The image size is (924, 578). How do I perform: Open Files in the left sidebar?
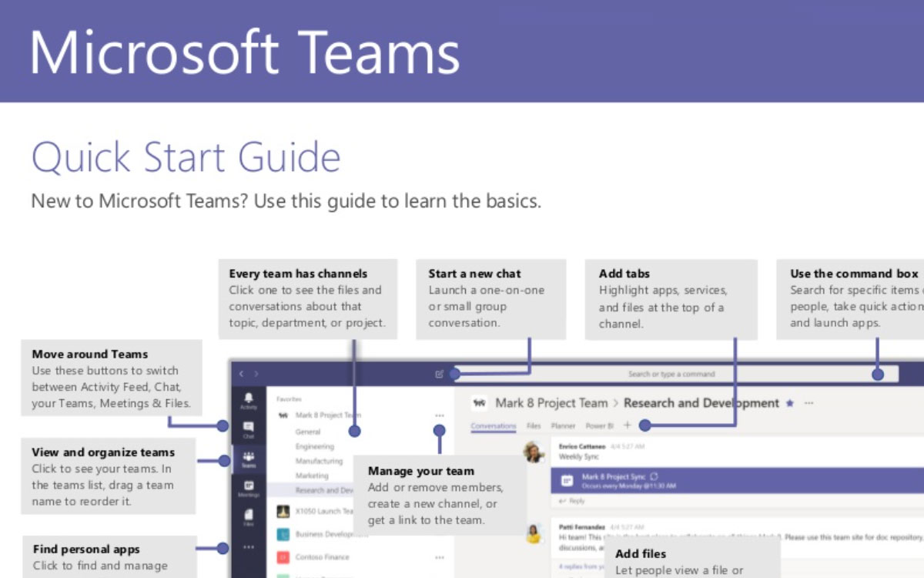pos(248,514)
